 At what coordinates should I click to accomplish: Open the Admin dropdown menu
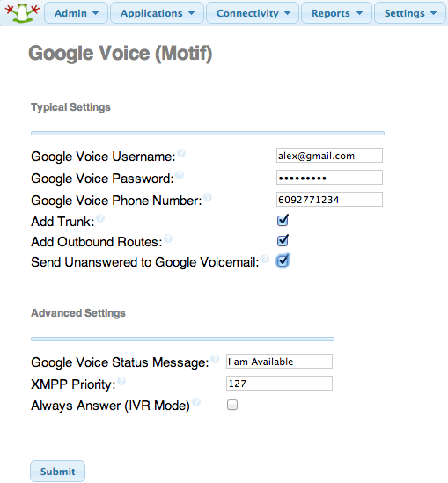(x=76, y=13)
